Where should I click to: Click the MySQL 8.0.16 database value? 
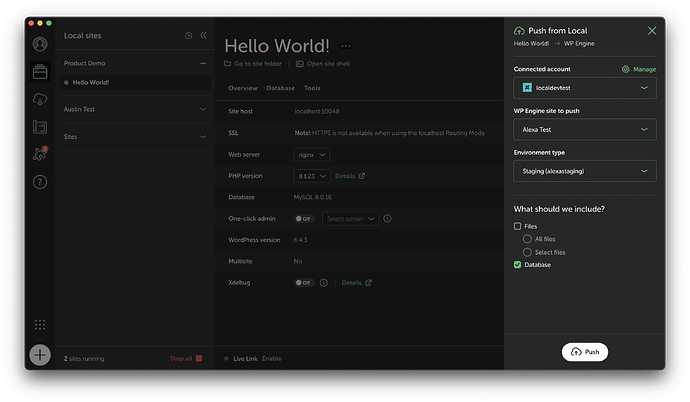pos(313,197)
